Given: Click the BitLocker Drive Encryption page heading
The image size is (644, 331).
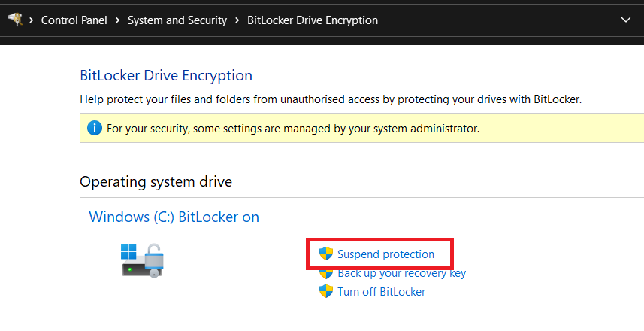Looking at the screenshot, I should [166, 75].
